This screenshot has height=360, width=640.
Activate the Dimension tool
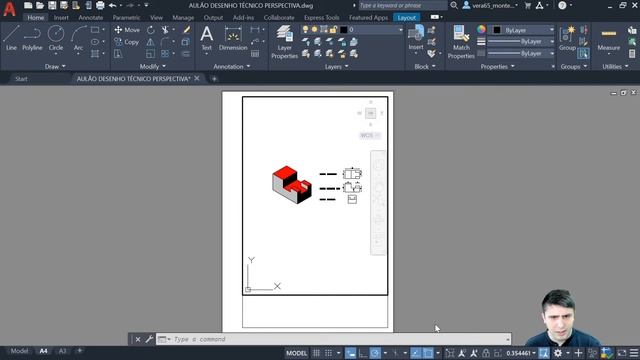(x=233, y=38)
